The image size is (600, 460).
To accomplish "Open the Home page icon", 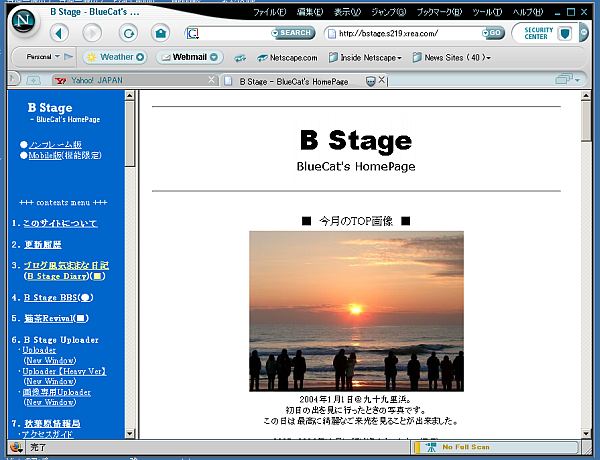I will pyautogui.click(x=161, y=33).
